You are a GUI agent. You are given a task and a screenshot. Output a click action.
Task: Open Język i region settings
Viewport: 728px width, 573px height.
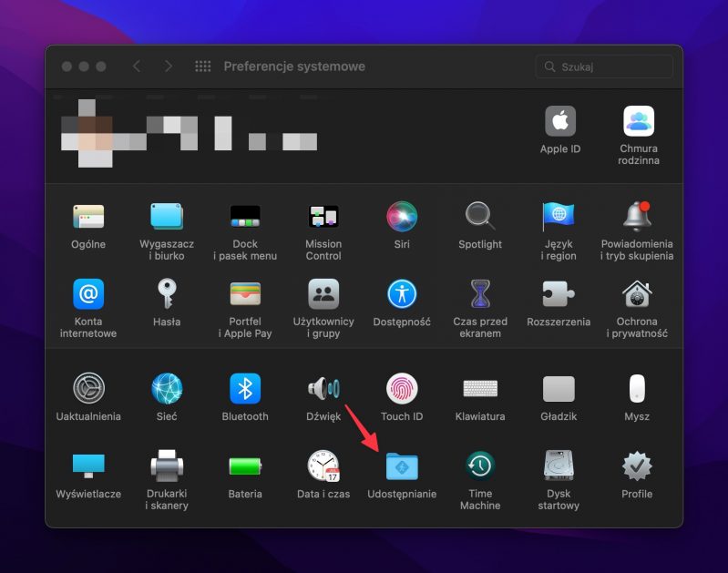click(x=559, y=217)
